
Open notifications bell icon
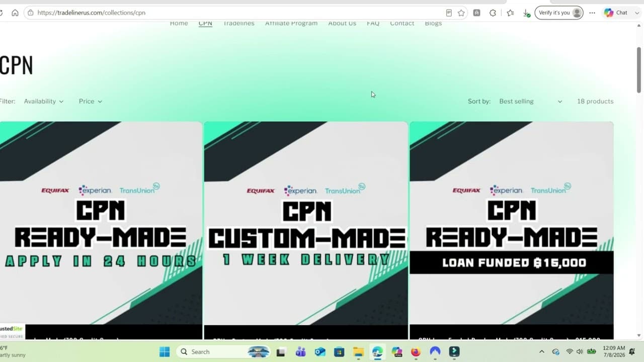coord(632,352)
